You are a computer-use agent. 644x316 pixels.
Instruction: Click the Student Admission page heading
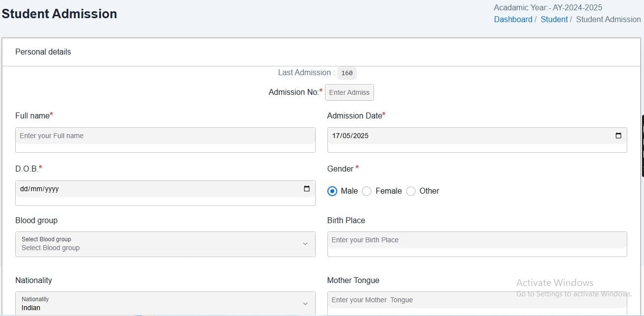point(59,14)
